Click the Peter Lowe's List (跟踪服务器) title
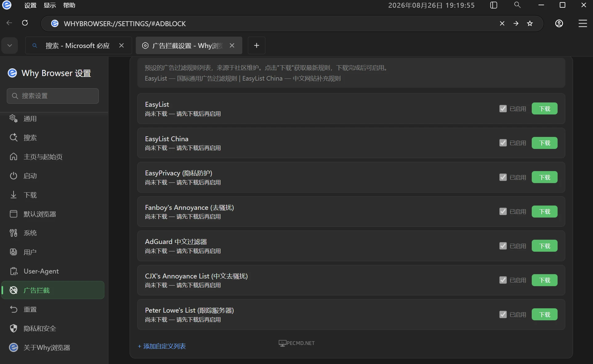 click(189, 310)
